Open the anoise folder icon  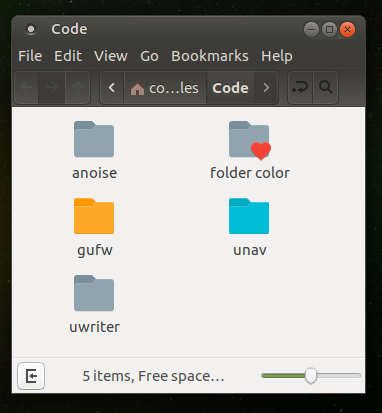[x=94, y=139]
